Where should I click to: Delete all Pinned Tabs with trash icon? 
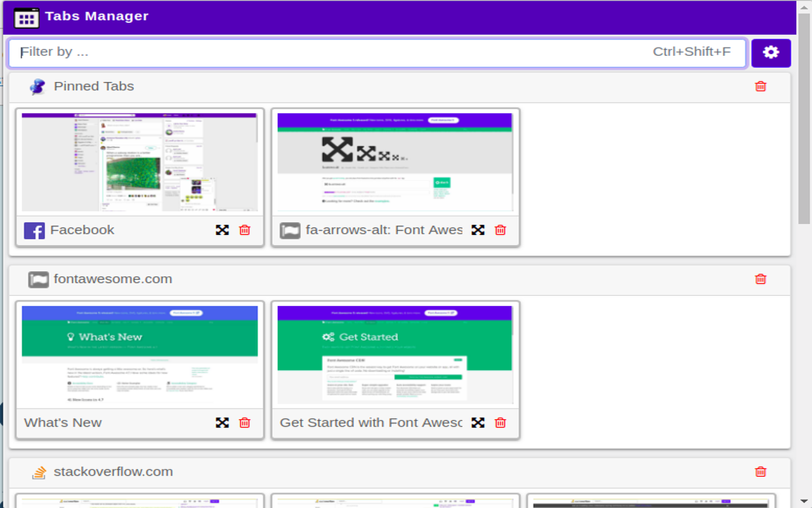click(x=761, y=86)
